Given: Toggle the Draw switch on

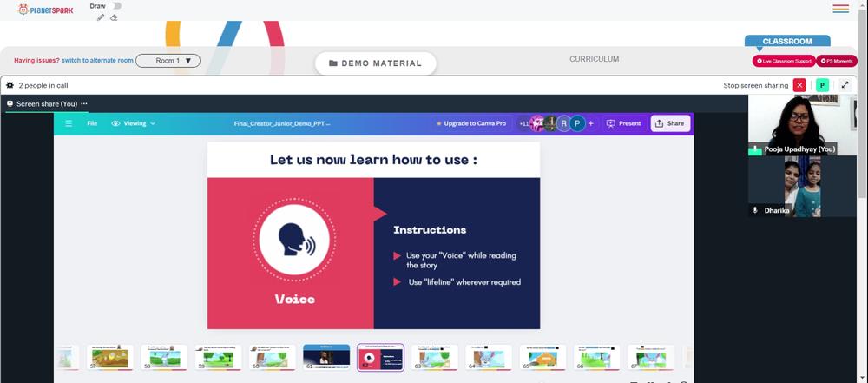Looking at the screenshot, I should point(115,6).
